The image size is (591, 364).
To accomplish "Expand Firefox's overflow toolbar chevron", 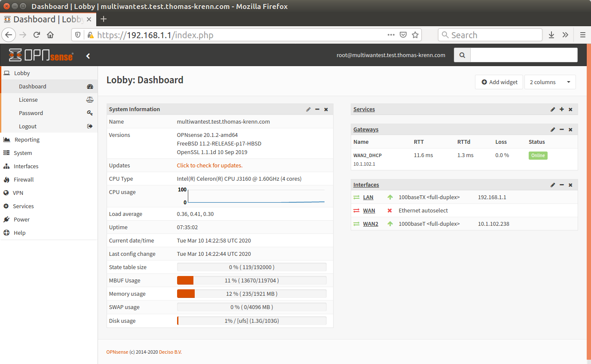I will pyautogui.click(x=565, y=35).
